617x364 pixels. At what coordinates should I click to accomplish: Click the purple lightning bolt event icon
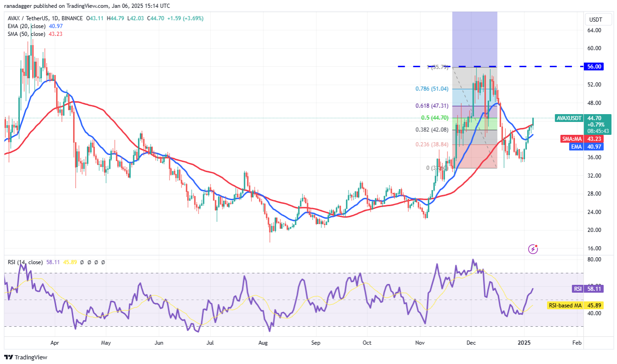tap(534, 249)
